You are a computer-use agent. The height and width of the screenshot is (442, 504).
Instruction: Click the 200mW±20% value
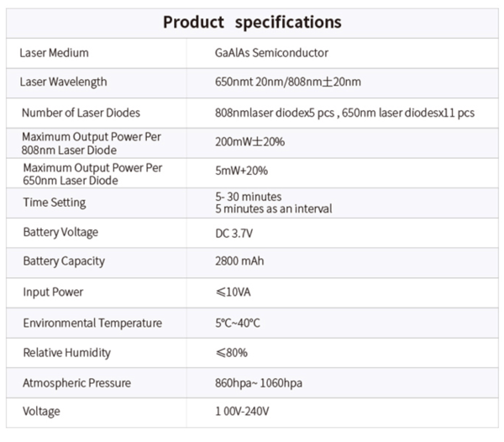coord(249,142)
